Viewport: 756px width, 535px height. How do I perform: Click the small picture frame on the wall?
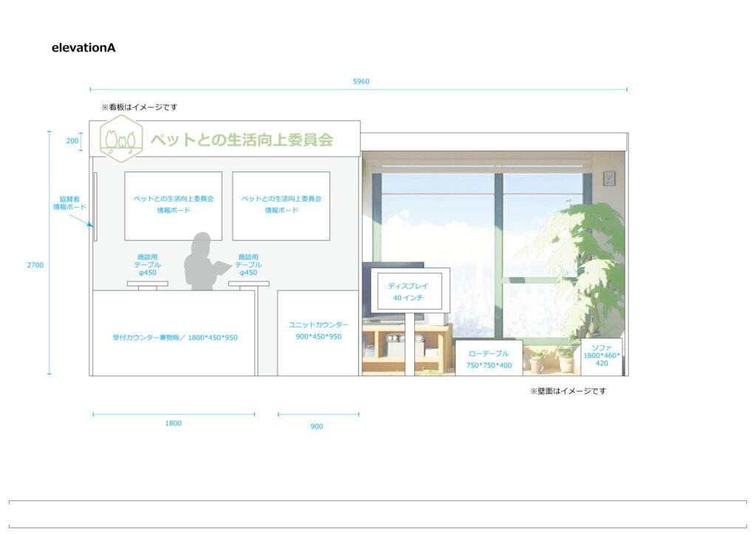point(608,178)
